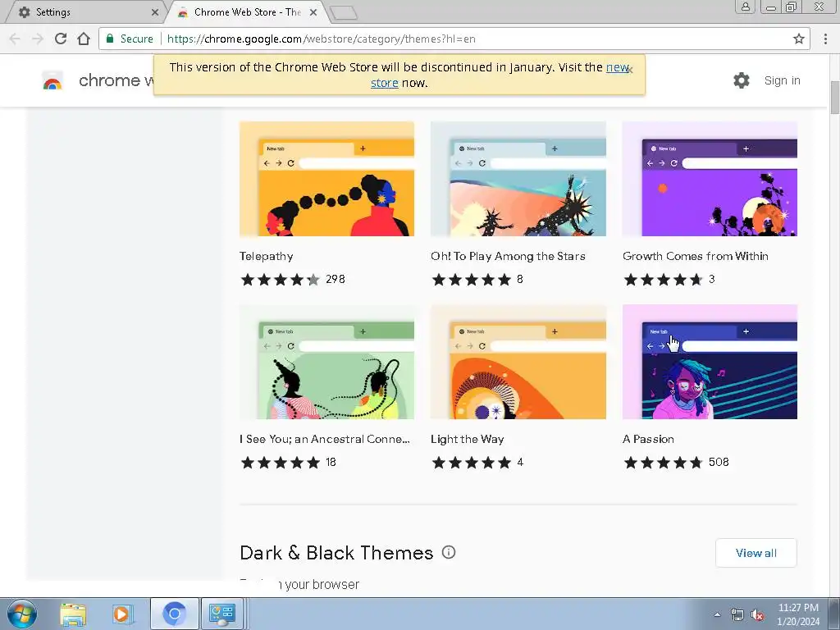Screen dimensions: 840x630
Task: Click the Telepathy theme title
Action: pyautogui.click(x=267, y=256)
